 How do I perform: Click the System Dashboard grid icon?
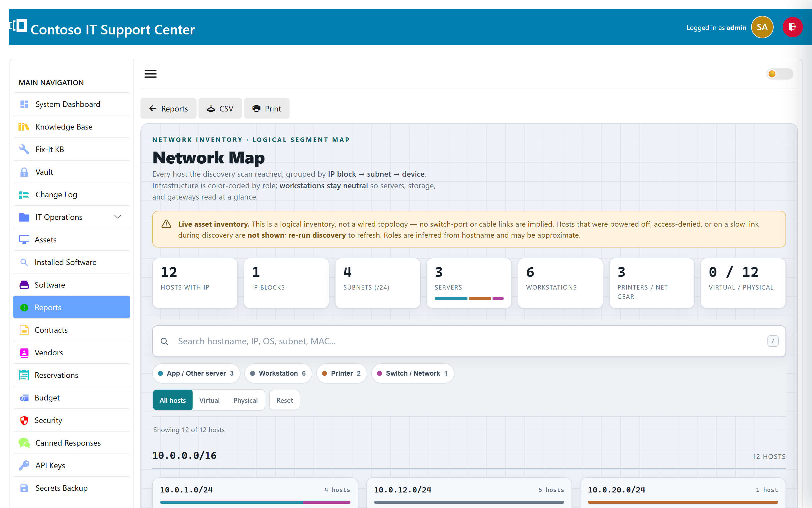pos(24,104)
